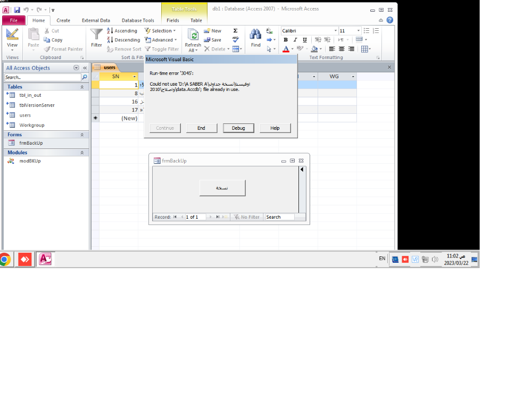The height and width of the screenshot is (399, 532).
Task: Click the Cut scissors command
Action: (x=52, y=30)
